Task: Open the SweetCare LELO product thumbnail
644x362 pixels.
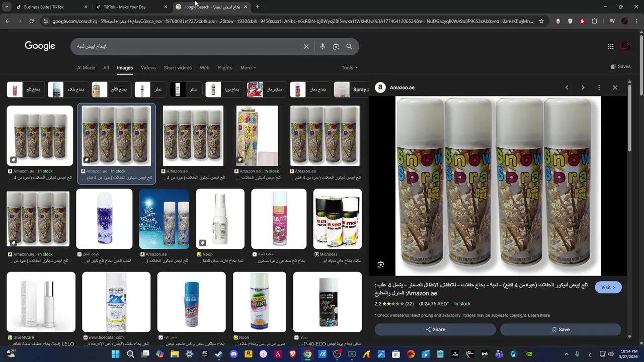Action: (x=41, y=302)
